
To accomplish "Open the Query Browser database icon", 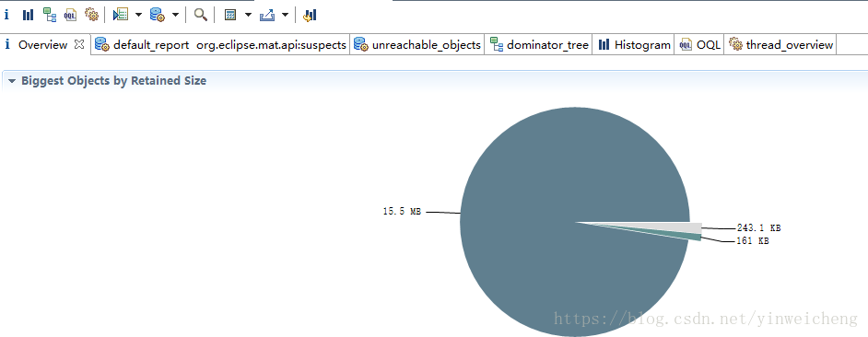I will pos(158,15).
